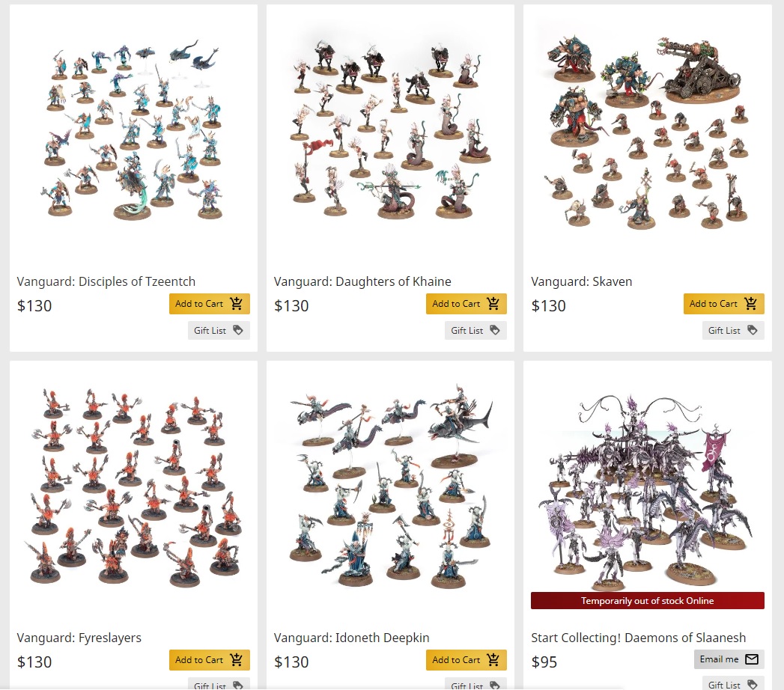Viewport: 784px width, 690px height.
Task: Open Start Collecting! Daemons of Slaanesh link
Action: tap(639, 638)
